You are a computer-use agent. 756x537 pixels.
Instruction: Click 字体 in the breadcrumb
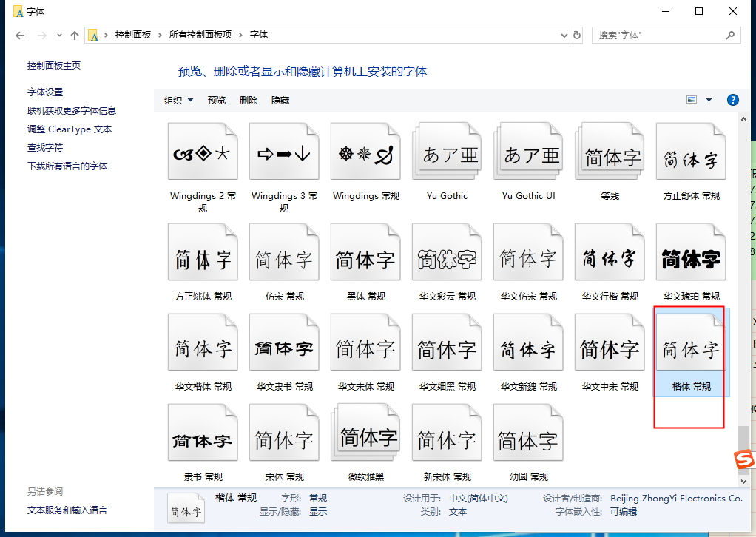coord(258,35)
